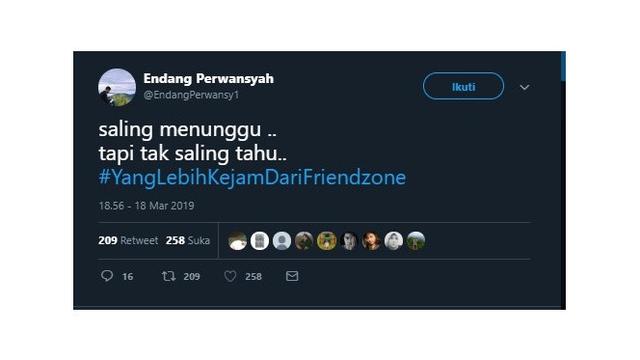View the 209 Retweet list

click(x=128, y=240)
